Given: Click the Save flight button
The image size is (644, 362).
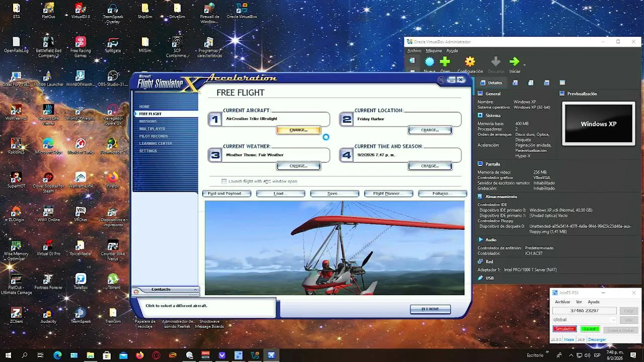Looking at the screenshot, I should click(335, 194).
